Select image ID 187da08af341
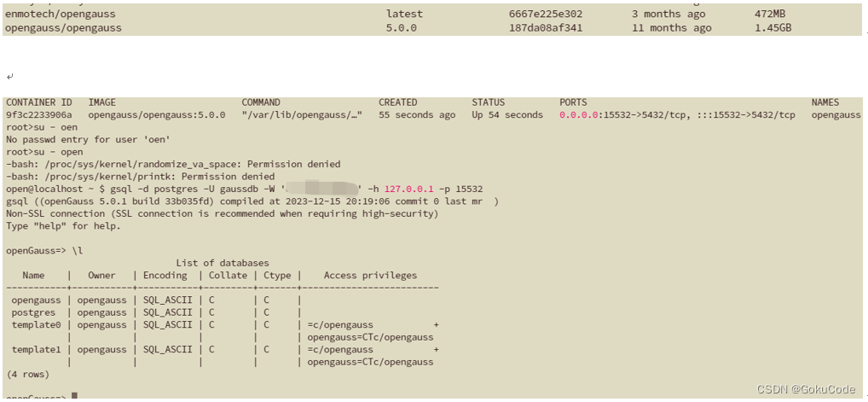868x402 pixels. [x=545, y=27]
